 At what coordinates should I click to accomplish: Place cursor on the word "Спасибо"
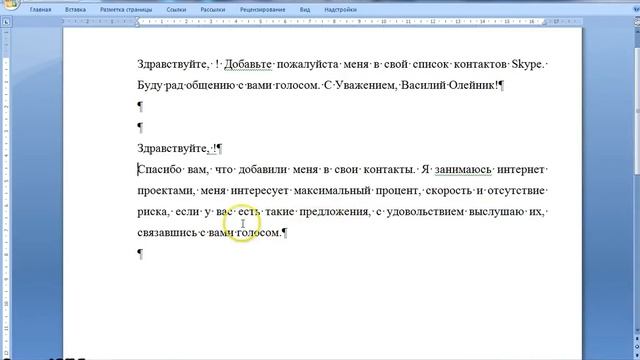click(x=160, y=170)
